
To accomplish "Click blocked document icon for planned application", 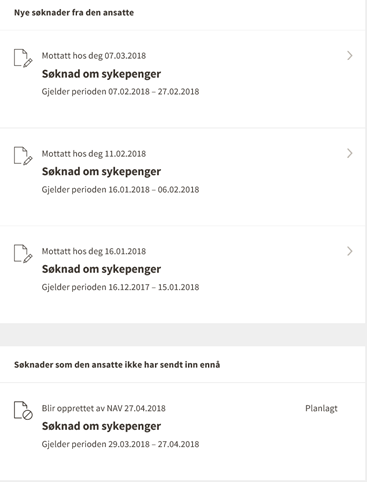I will [x=23, y=410].
